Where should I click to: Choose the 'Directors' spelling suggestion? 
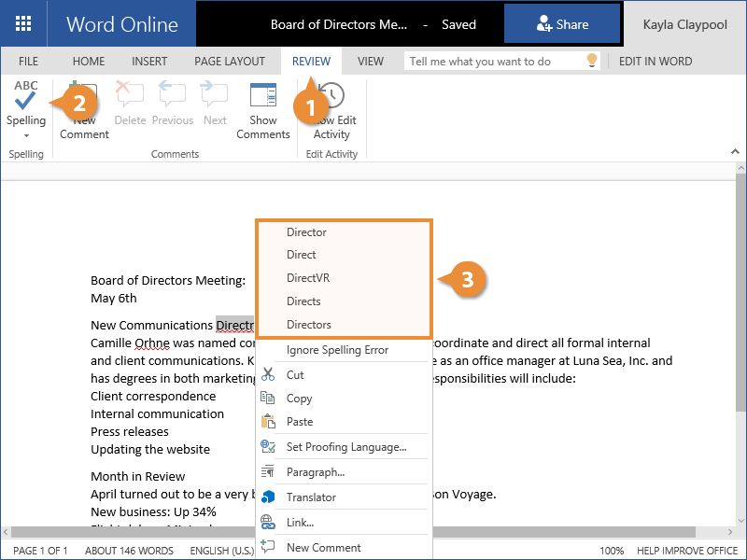[x=309, y=325]
